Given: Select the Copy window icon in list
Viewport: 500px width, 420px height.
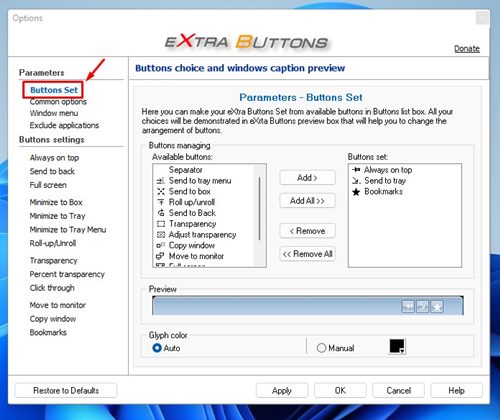Looking at the screenshot, I should point(161,245).
